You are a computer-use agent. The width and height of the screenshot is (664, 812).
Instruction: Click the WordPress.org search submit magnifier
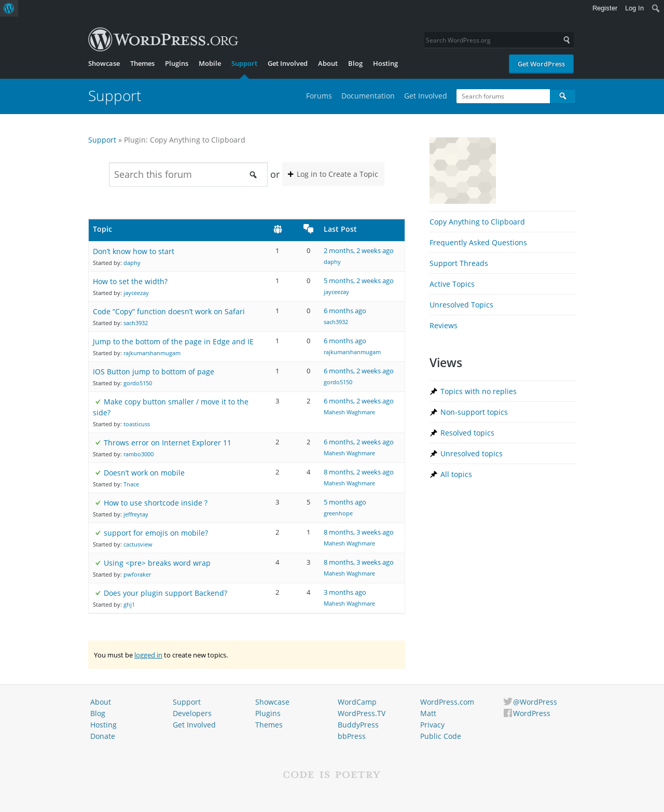click(x=567, y=40)
